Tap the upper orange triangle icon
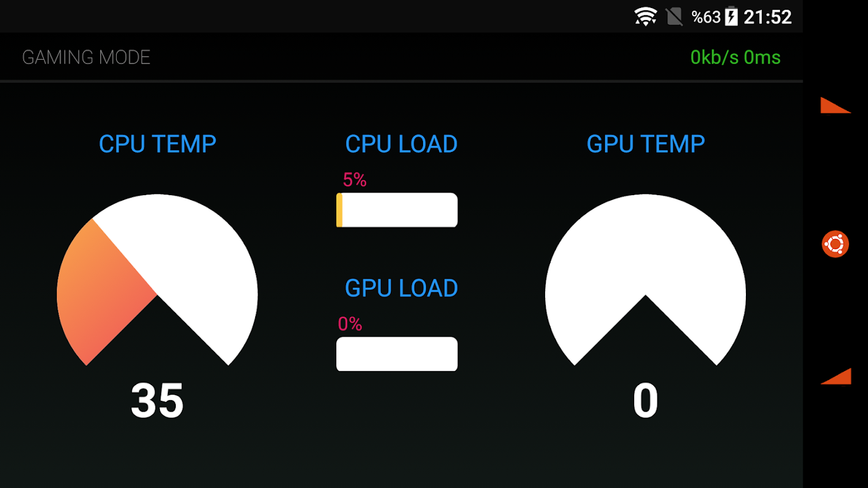This screenshot has height=488, width=868. pyautogui.click(x=835, y=105)
